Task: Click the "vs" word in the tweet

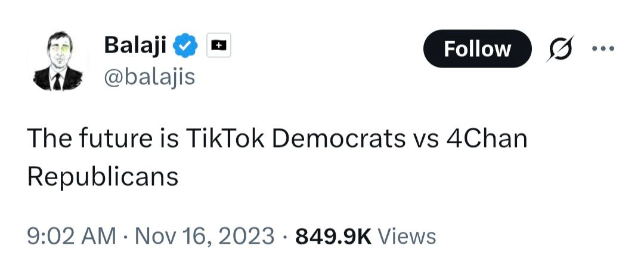Action: click(426, 139)
